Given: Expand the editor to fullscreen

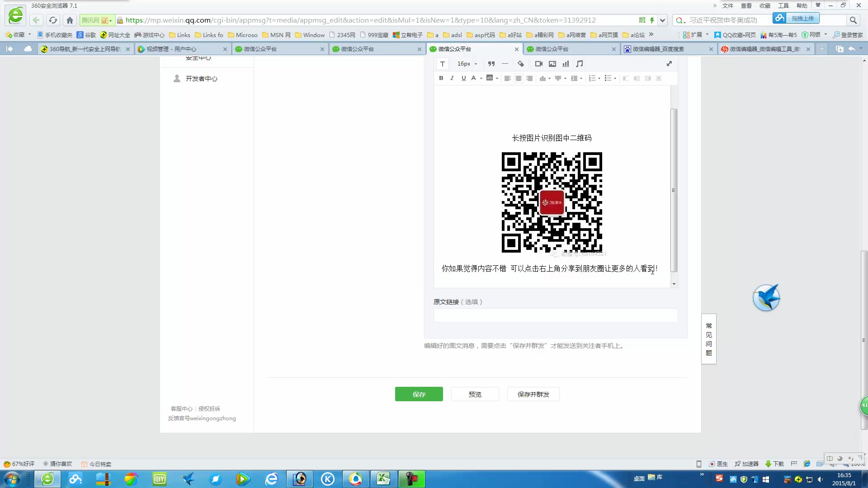Looking at the screenshot, I should (x=670, y=64).
